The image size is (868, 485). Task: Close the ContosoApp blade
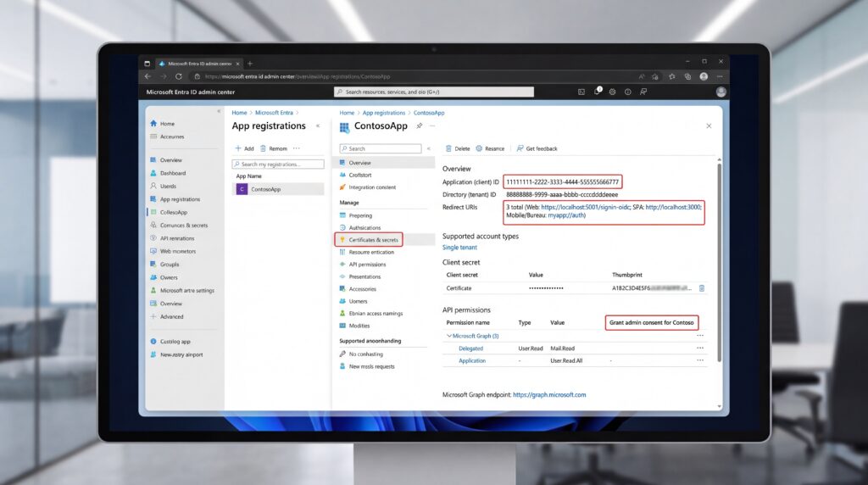tap(709, 126)
